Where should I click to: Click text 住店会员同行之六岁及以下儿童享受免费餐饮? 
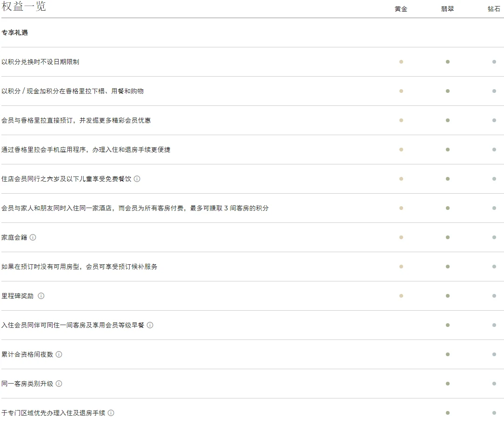point(66,179)
